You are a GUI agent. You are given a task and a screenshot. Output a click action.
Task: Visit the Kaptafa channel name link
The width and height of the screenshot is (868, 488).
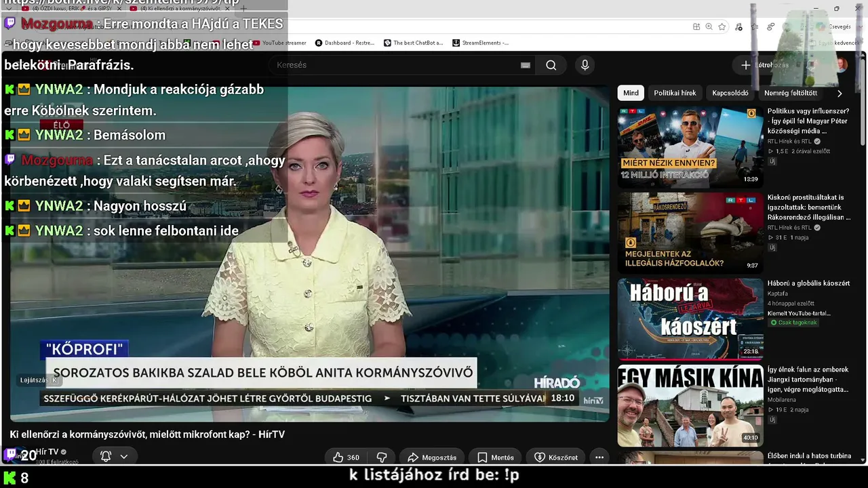[x=778, y=293]
